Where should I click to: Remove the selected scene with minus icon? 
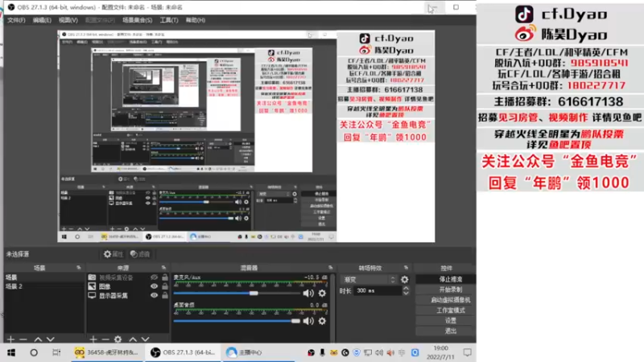[23, 339]
